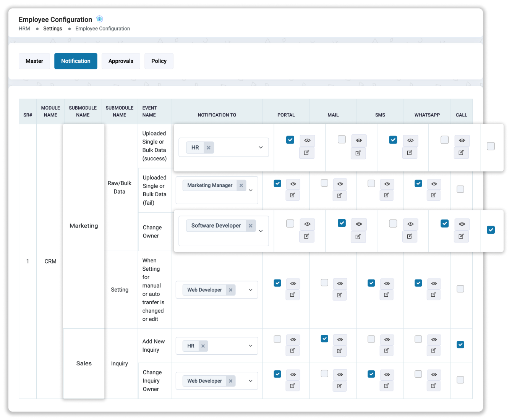Viewport: 512px width, 420px height.
Task: Open the Marketing Manager notification dropdown
Action: pos(251,190)
